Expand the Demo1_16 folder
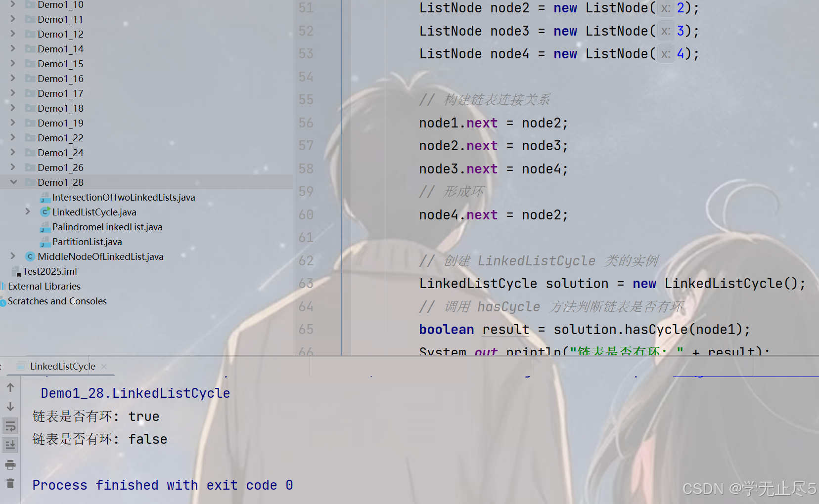 pos(13,79)
